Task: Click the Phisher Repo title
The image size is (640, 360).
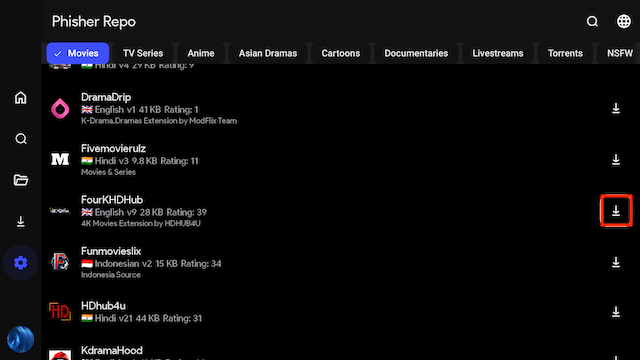Action: pyautogui.click(x=94, y=22)
